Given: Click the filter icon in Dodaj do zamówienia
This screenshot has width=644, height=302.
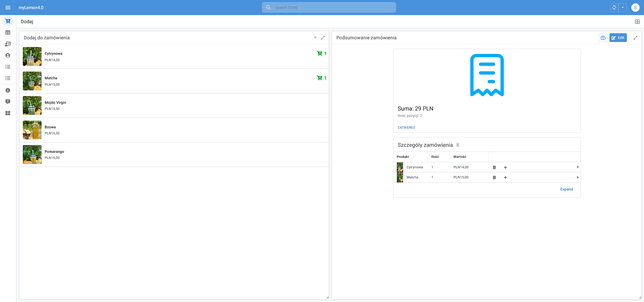Looking at the screenshot, I should tap(315, 38).
